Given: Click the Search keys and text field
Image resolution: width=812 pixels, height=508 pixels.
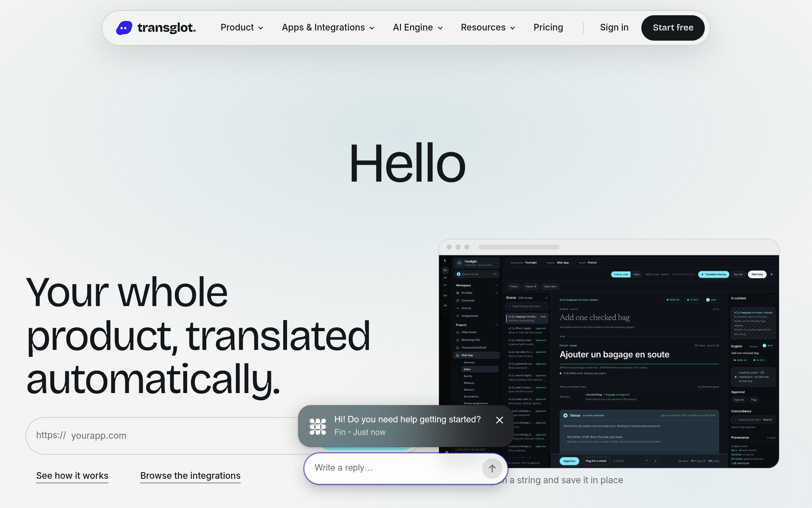Looking at the screenshot, I should coord(527,306).
